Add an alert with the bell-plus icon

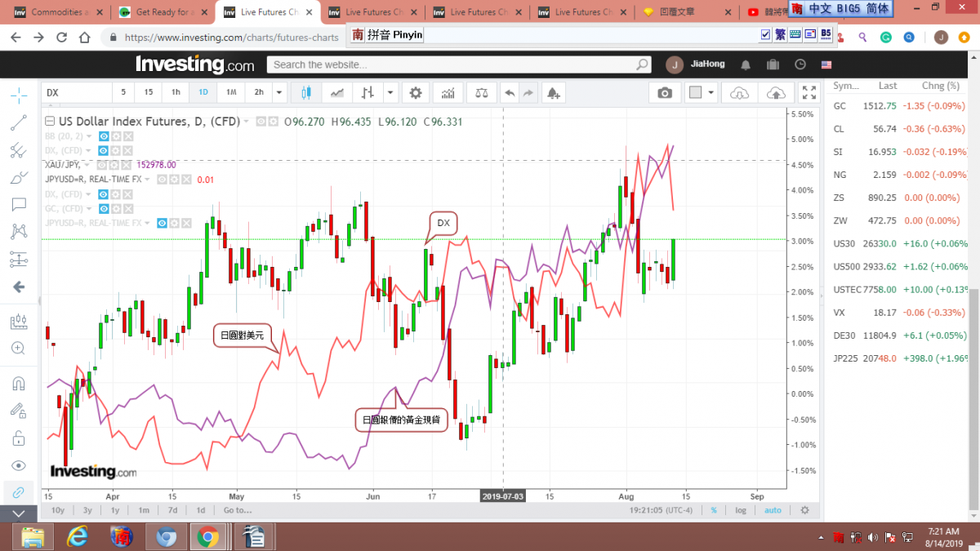[x=554, y=93]
